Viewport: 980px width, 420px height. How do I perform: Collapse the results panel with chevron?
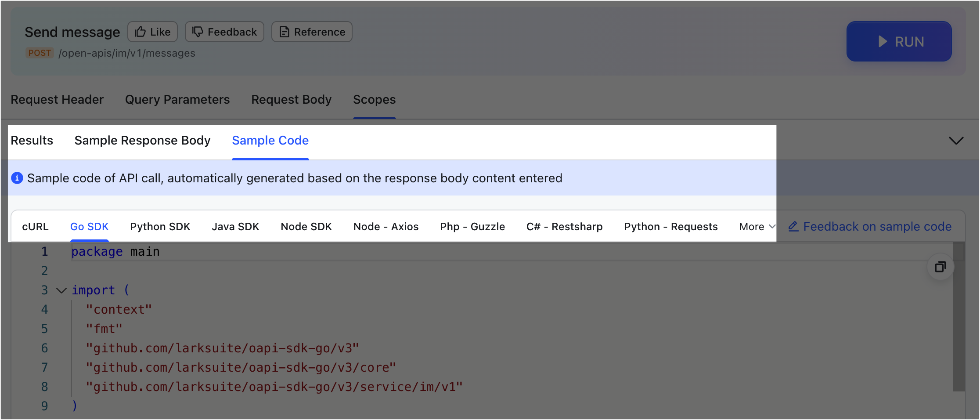956,141
